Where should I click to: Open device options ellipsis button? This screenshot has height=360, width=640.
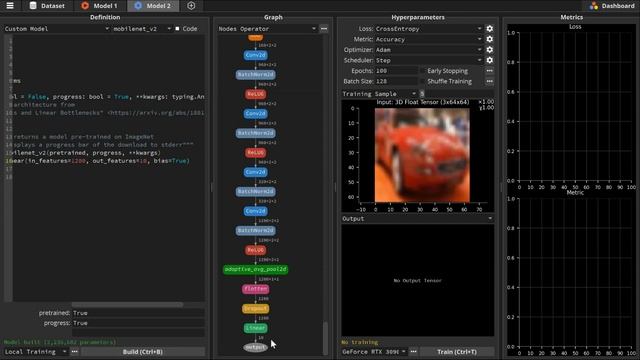click(413, 352)
